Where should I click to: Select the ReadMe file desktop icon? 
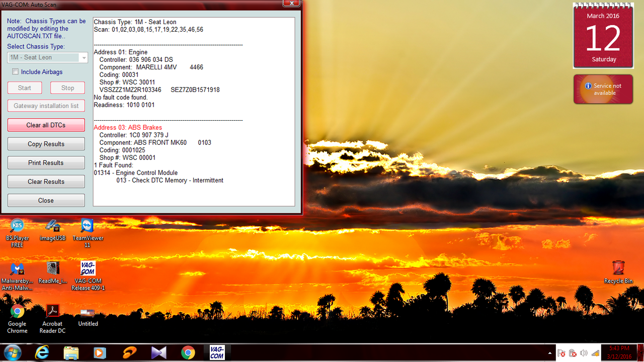53,273
